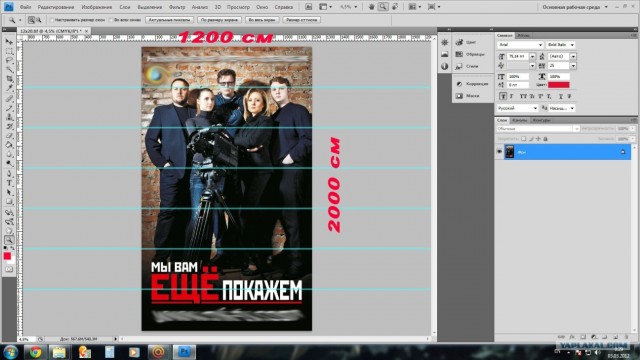The height and width of the screenshot is (360, 640).
Task: Select the Фон layer thumbnail
Action: [509, 151]
